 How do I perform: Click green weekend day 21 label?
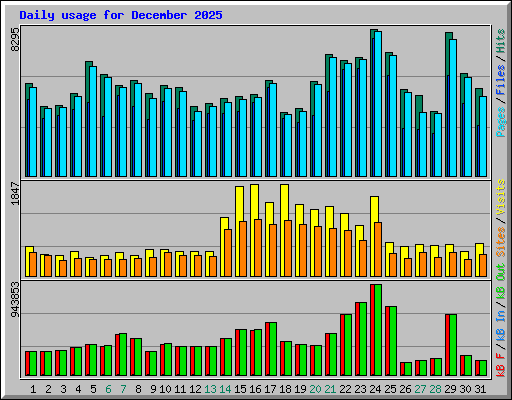tap(330, 389)
